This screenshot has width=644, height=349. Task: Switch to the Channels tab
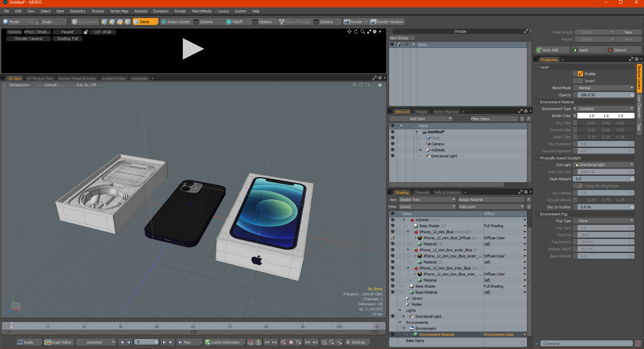(x=422, y=193)
